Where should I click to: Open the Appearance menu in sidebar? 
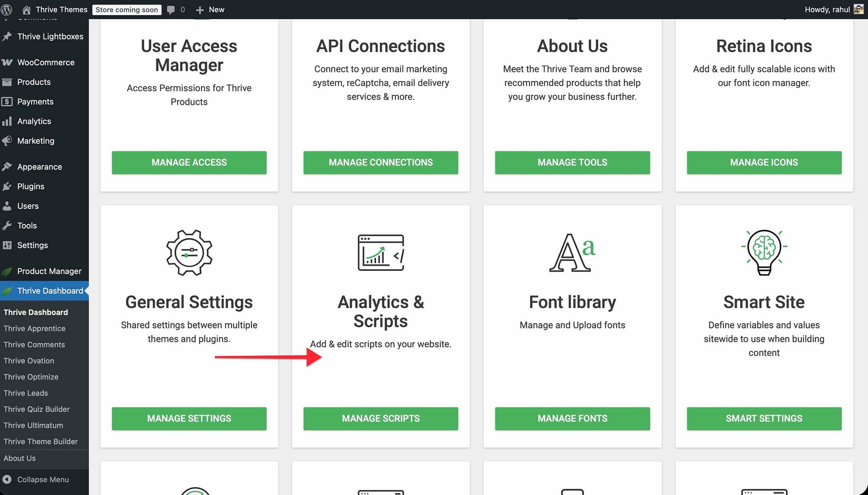(x=39, y=167)
